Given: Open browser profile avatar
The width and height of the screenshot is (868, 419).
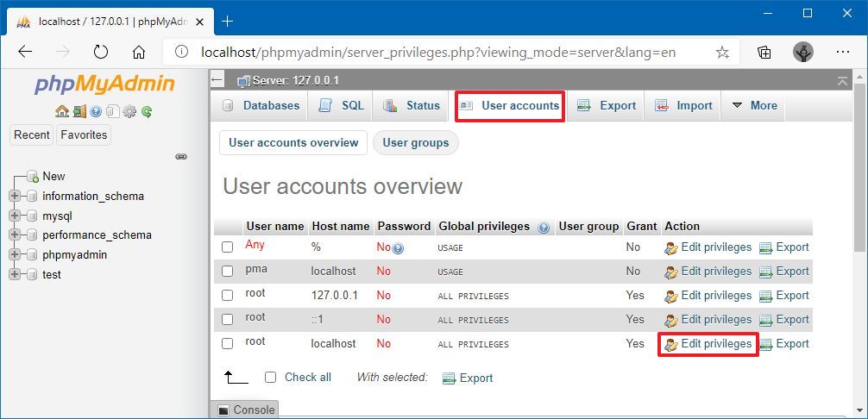Looking at the screenshot, I should point(803,52).
